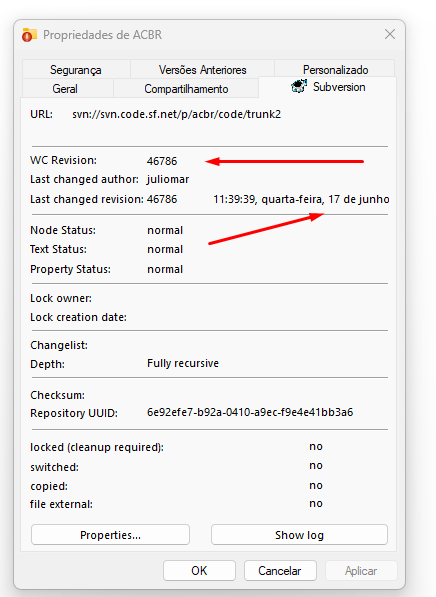Click the last changed author juliomar

click(168, 179)
